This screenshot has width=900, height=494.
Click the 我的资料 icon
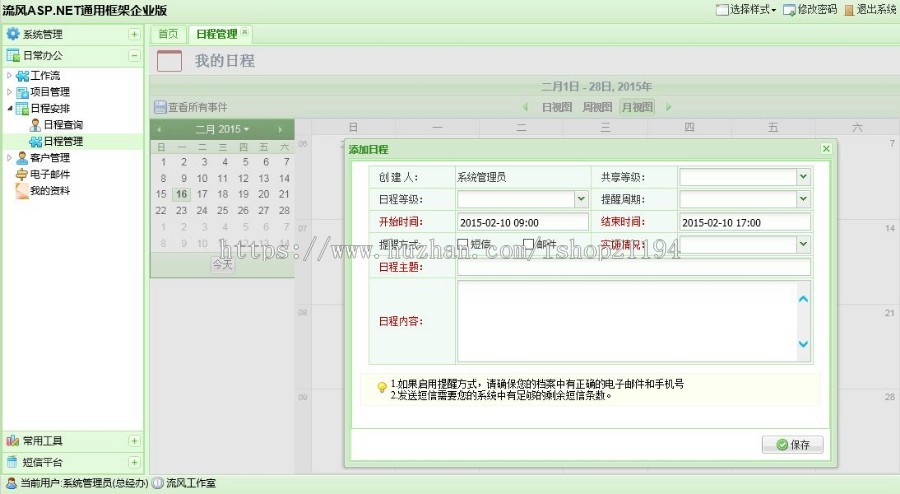point(22,191)
